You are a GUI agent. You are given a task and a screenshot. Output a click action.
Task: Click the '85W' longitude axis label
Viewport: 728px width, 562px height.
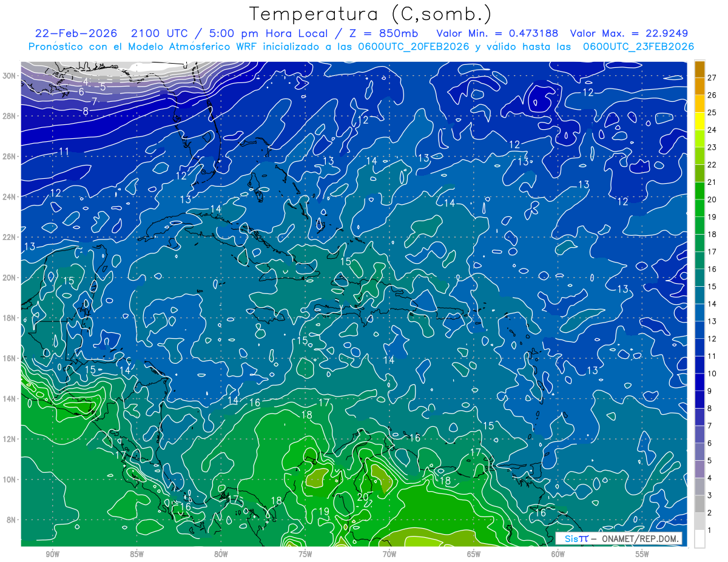(x=136, y=555)
